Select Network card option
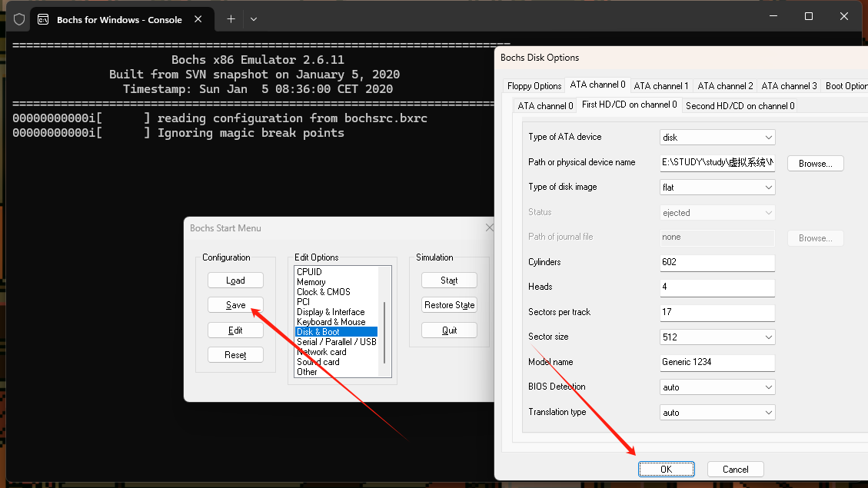868x488 pixels. [321, 352]
